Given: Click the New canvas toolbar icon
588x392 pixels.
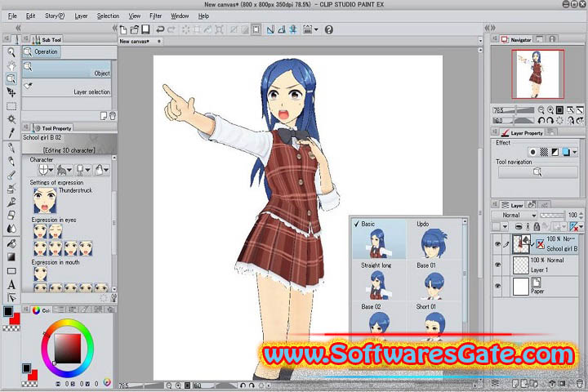Looking at the screenshot, I should tap(123, 29).
